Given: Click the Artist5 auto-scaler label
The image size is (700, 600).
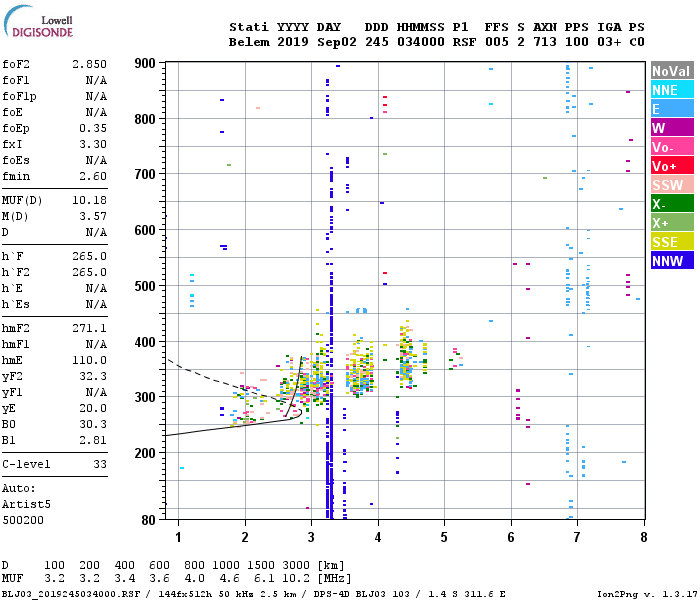Looking at the screenshot, I should [x=26, y=504].
